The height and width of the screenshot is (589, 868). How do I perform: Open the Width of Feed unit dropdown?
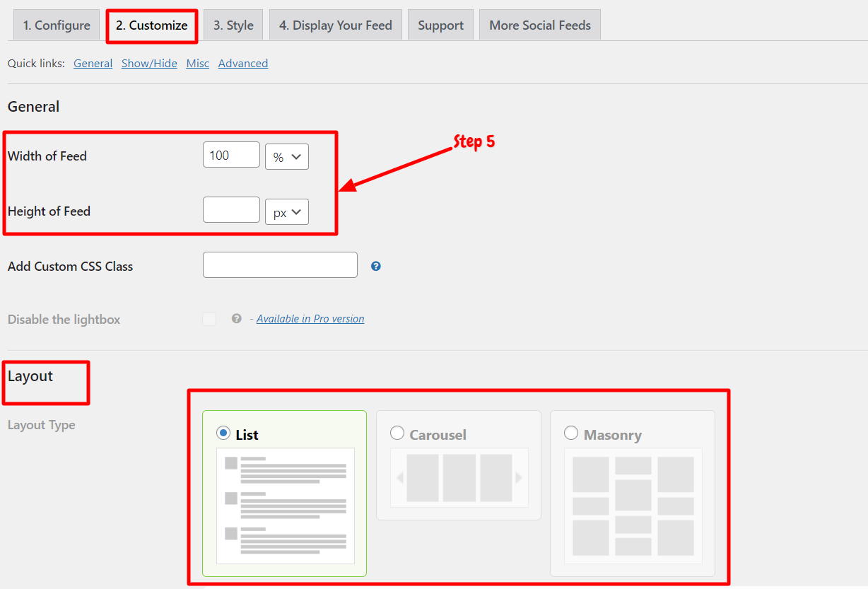[287, 157]
